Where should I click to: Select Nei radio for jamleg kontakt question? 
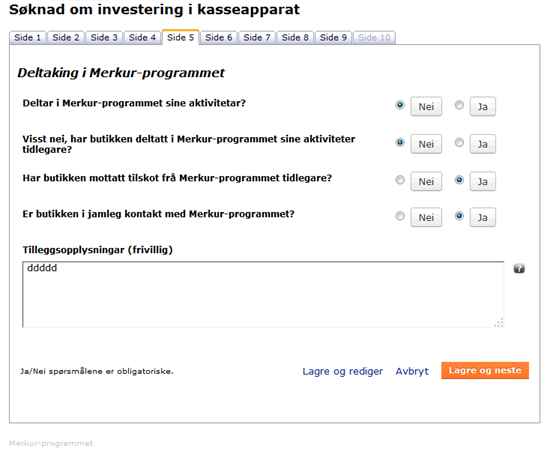click(x=400, y=216)
